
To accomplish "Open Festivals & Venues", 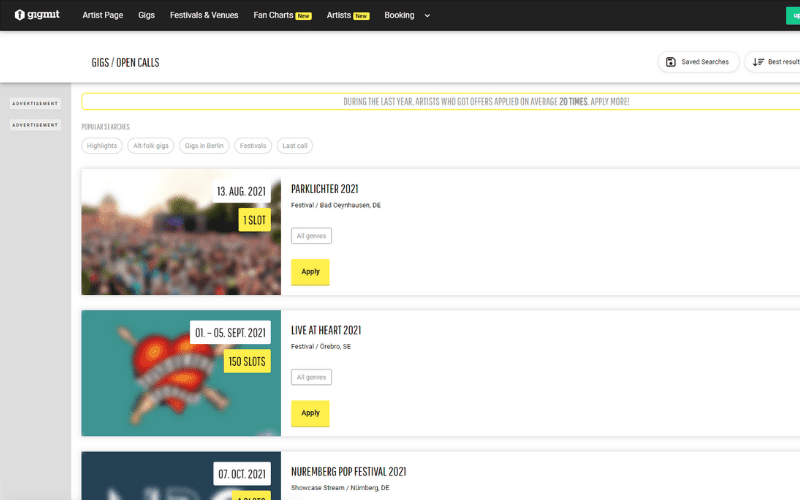I will click(204, 15).
